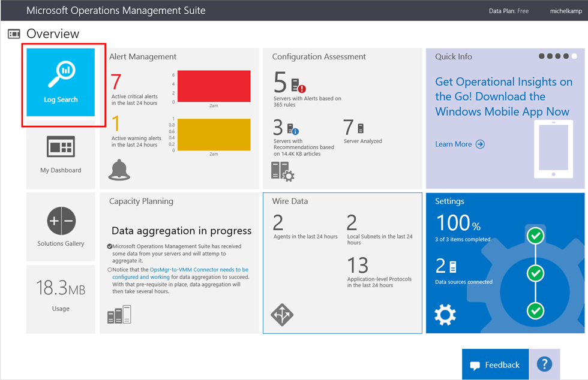
Task: Click 'Server Analyzed' label
Action: tap(362, 141)
